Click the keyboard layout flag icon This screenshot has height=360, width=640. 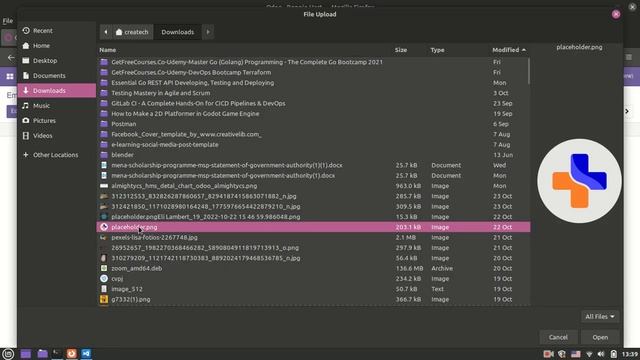[576, 354]
